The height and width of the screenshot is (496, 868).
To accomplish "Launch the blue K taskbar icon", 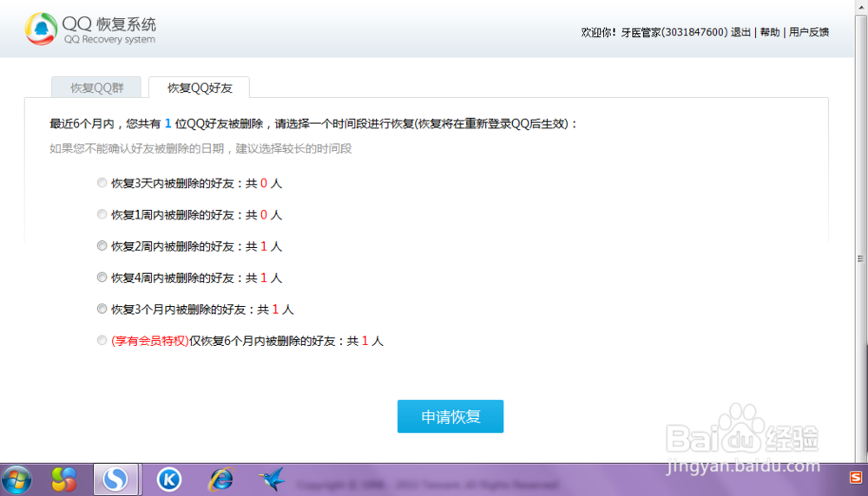I will coord(169,480).
